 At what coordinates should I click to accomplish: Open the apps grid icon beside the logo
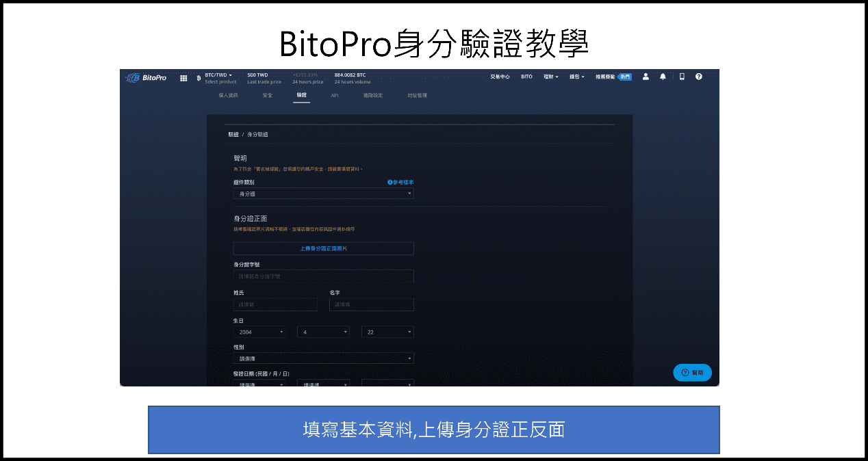pyautogui.click(x=183, y=78)
